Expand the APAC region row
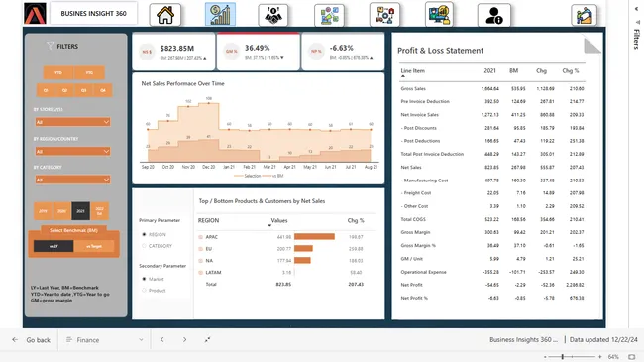 point(201,237)
